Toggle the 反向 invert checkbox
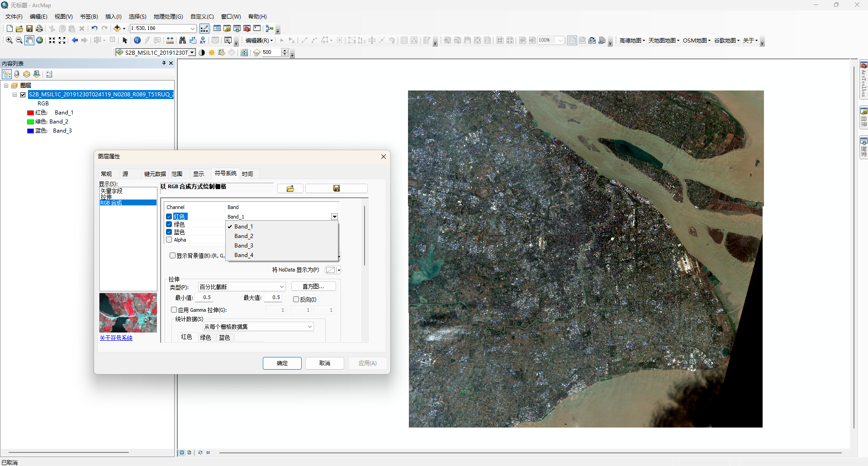The height and width of the screenshot is (466, 868). point(296,300)
